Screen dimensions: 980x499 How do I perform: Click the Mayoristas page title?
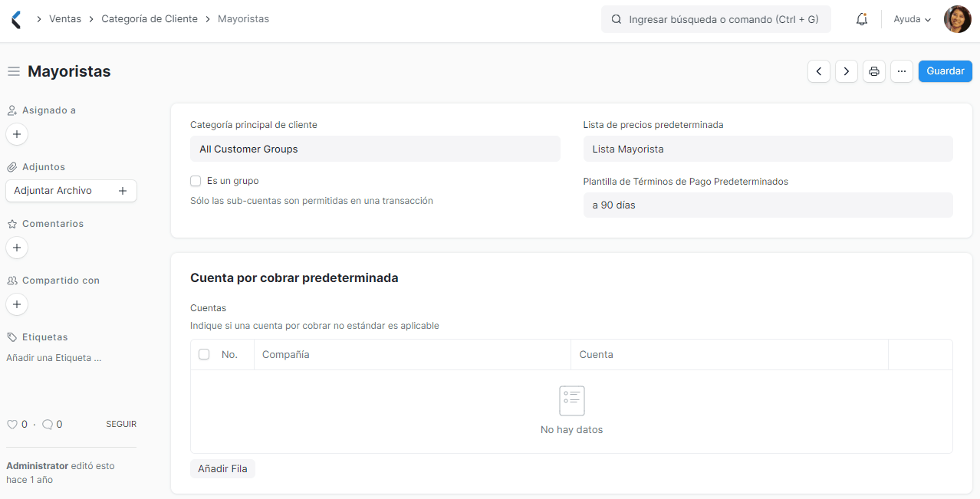coord(69,71)
